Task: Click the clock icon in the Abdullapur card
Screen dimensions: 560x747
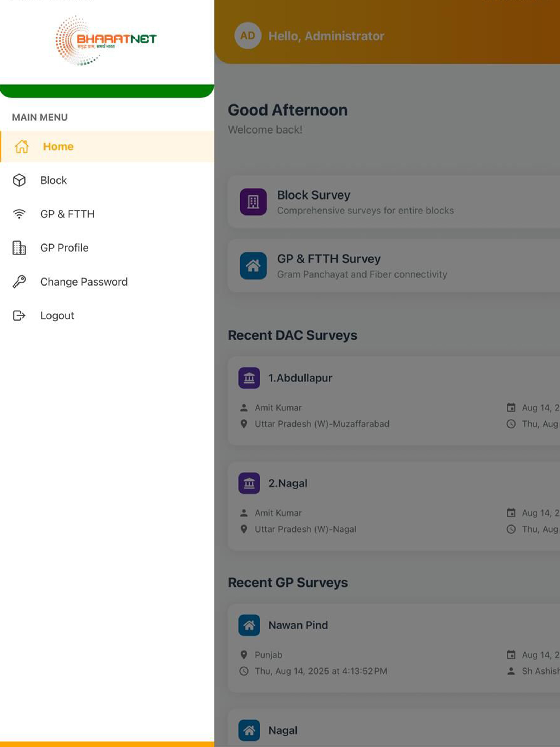Action: pos(511,424)
